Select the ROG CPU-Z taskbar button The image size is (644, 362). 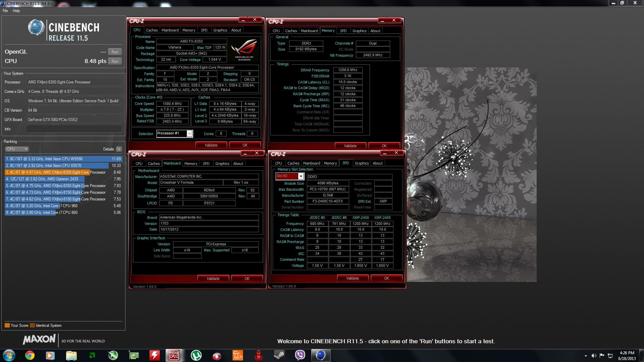174,355
